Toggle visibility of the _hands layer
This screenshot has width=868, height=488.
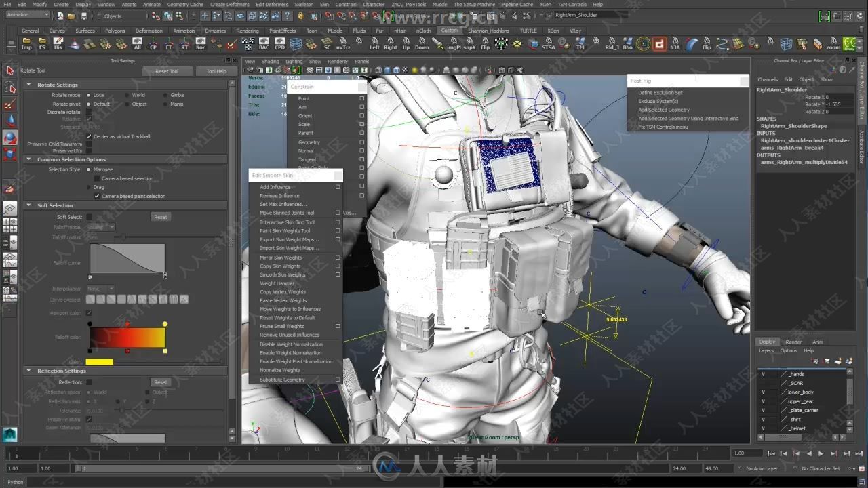pos(763,374)
